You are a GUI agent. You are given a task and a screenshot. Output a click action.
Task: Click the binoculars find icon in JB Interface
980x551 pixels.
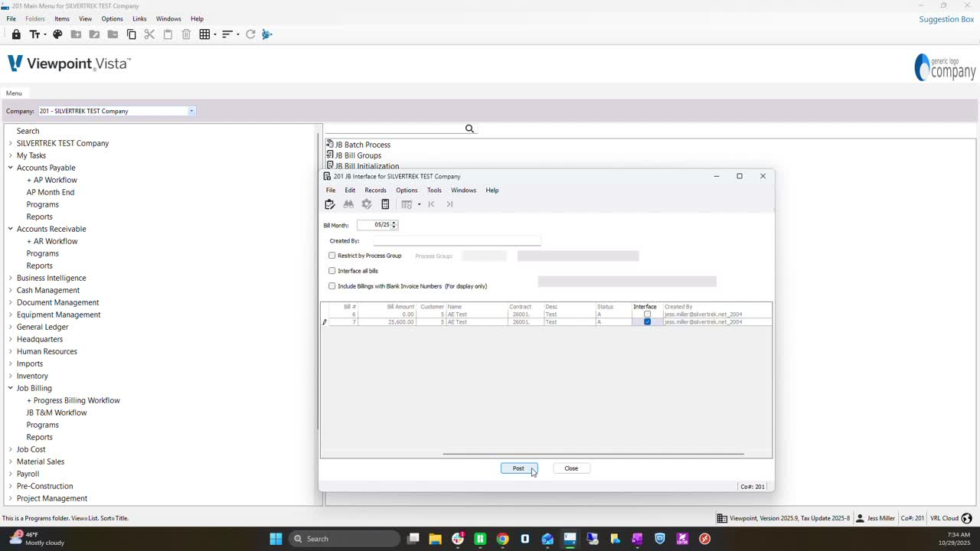[348, 204]
